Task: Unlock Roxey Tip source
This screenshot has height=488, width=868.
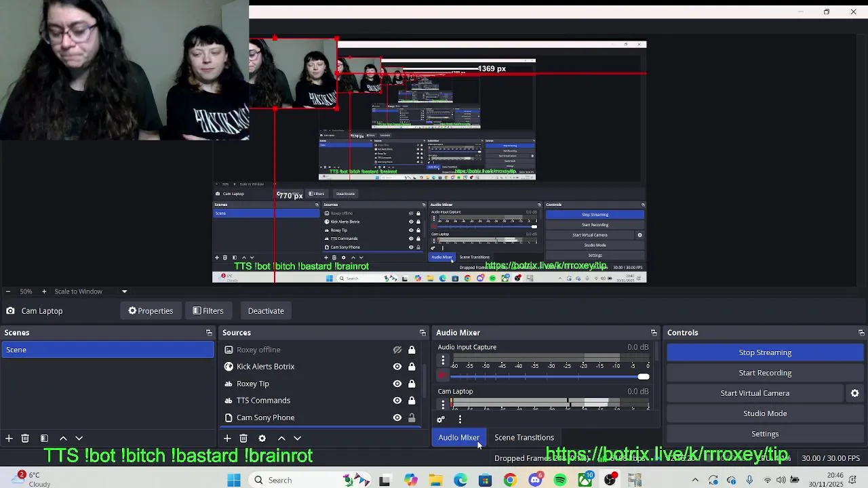Action: pos(412,384)
